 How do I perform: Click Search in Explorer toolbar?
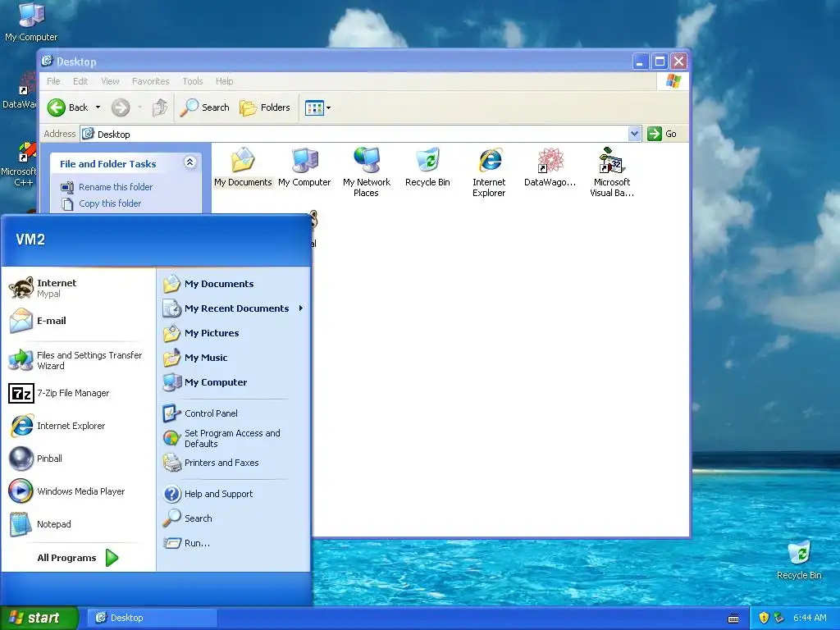pyautogui.click(x=205, y=107)
